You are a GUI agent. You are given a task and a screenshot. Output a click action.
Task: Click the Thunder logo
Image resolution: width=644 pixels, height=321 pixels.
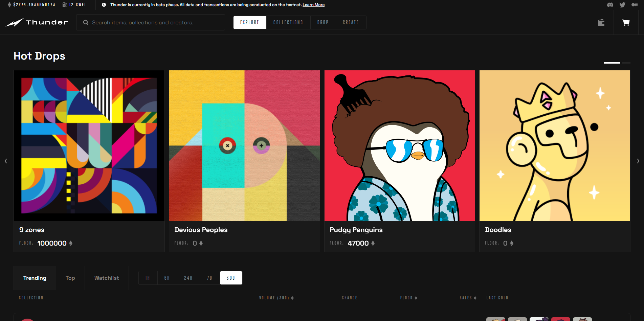37,22
